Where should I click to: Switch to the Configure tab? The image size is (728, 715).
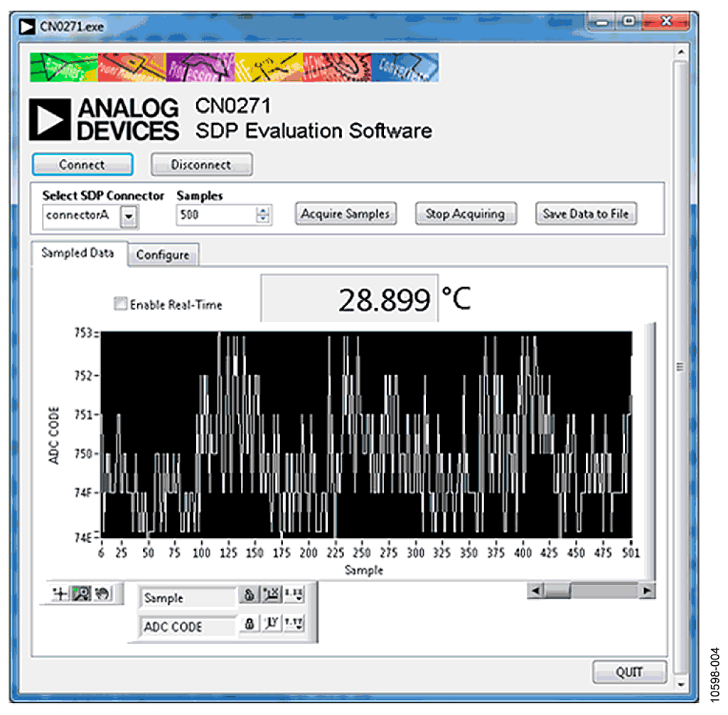[163, 255]
